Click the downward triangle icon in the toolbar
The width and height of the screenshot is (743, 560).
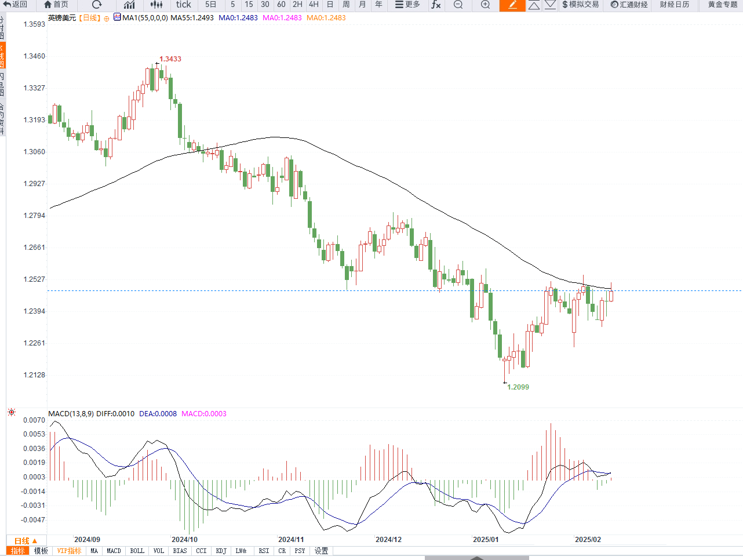tap(551, 5)
